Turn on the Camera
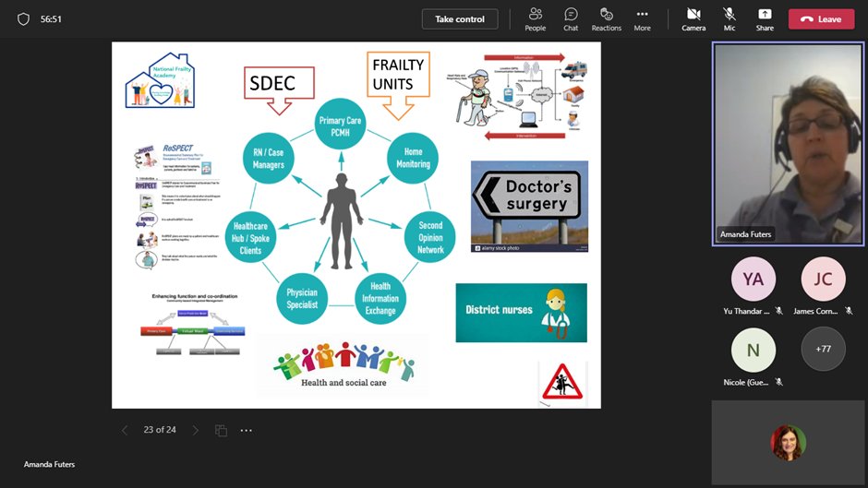This screenshot has width=868, height=488. [x=693, y=19]
